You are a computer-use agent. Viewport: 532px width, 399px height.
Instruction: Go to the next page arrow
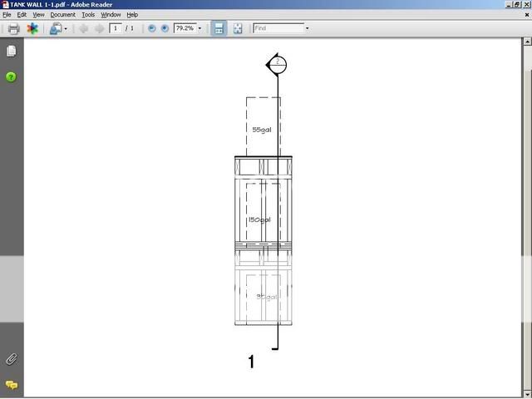(x=99, y=28)
